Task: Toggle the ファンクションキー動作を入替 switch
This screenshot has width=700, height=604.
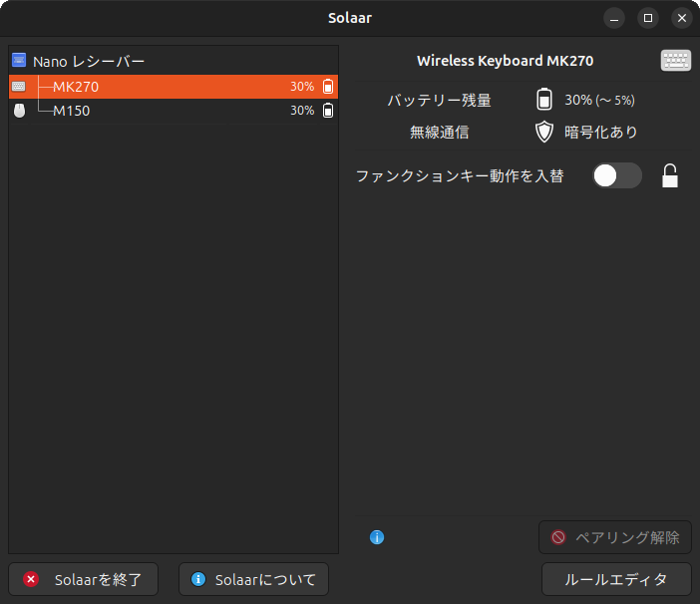Action: [x=617, y=175]
